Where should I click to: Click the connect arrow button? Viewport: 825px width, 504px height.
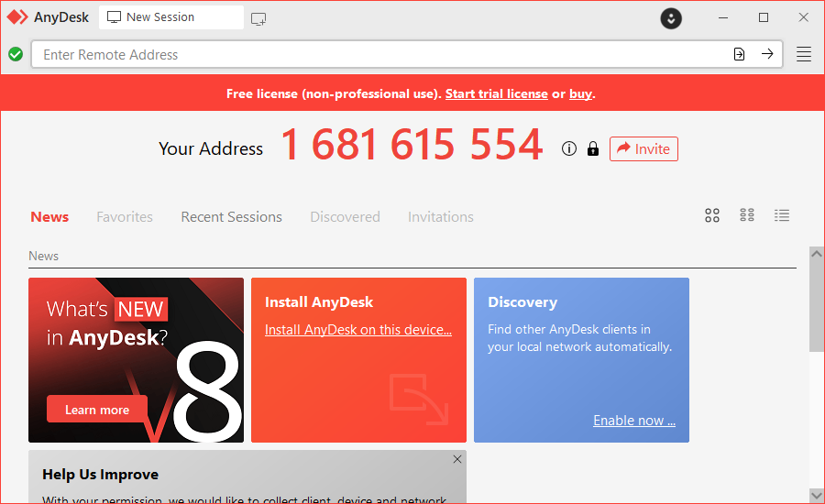point(767,54)
